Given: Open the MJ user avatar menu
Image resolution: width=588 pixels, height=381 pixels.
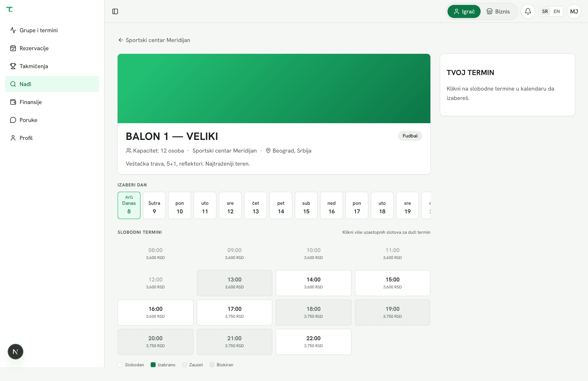Looking at the screenshot, I should (x=574, y=11).
